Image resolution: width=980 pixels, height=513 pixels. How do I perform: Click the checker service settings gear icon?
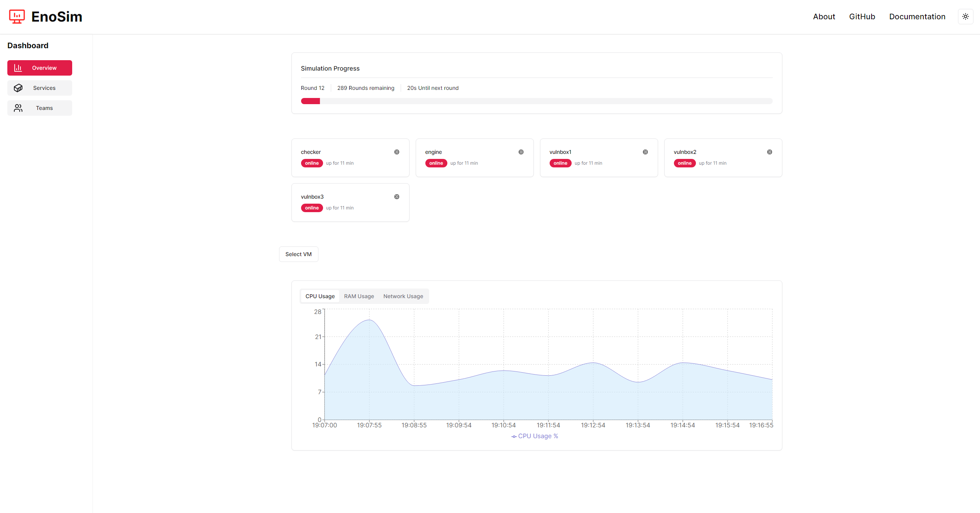point(396,152)
